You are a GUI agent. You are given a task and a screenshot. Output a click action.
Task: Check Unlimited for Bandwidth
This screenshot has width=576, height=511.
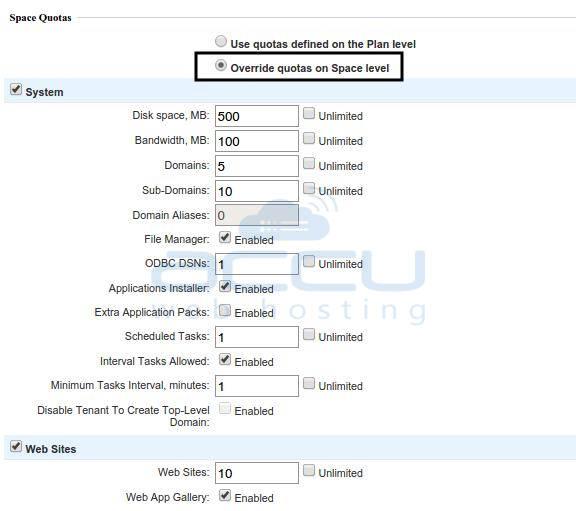coord(309,138)
